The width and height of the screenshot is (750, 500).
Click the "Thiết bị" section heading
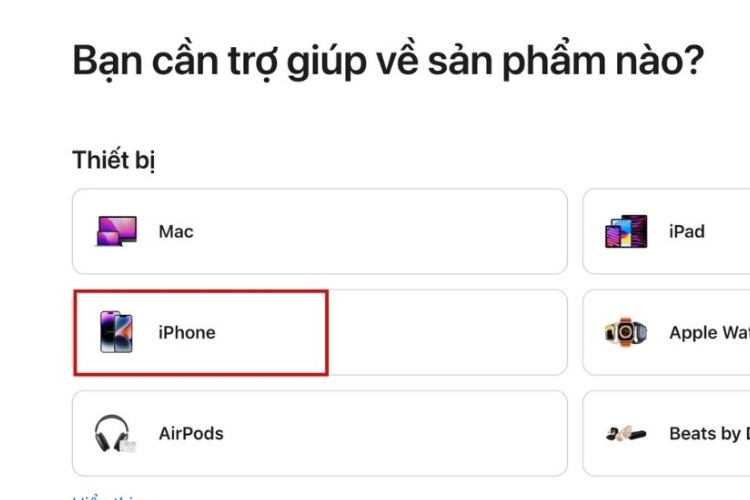click(x=114, y=159)
